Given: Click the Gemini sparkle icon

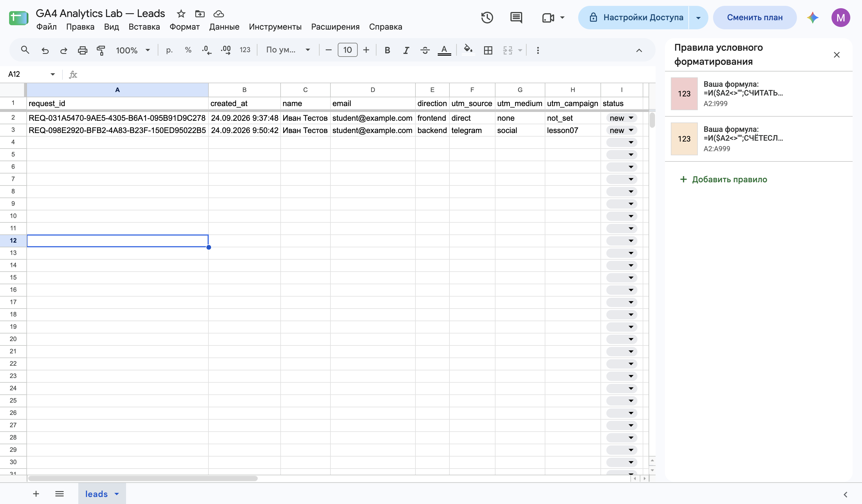Looking at the screenshot, I should (x=812, y=18).
